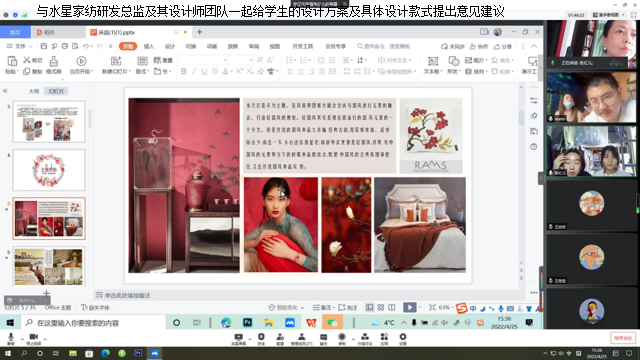
Task: Click the 缺失字体 missing fonts notice
Action: (95, 307)
